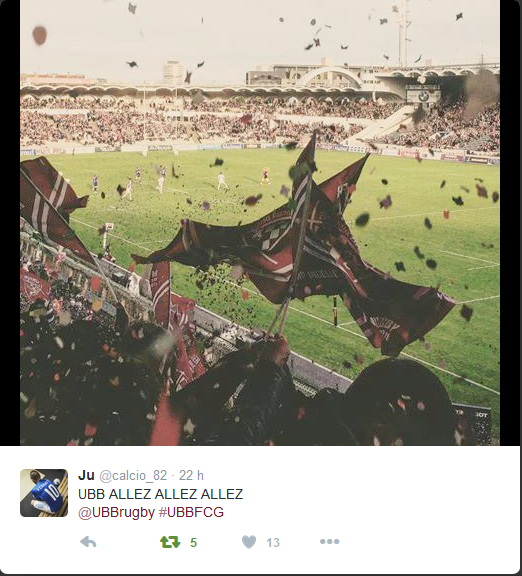This screenshot has height=576, width=522.
Task: Click the floodlight tower in the photo
Action: tap(404, 33)
